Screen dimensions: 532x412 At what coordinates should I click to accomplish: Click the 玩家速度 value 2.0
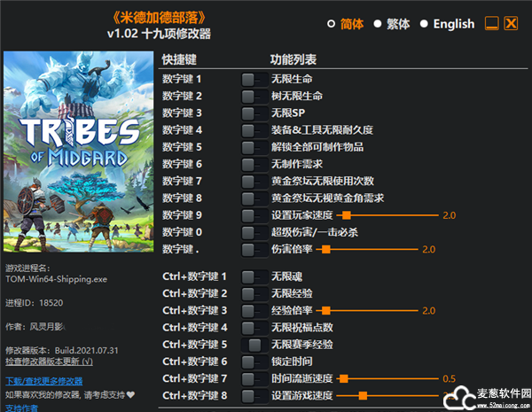[x=450, y=215]
